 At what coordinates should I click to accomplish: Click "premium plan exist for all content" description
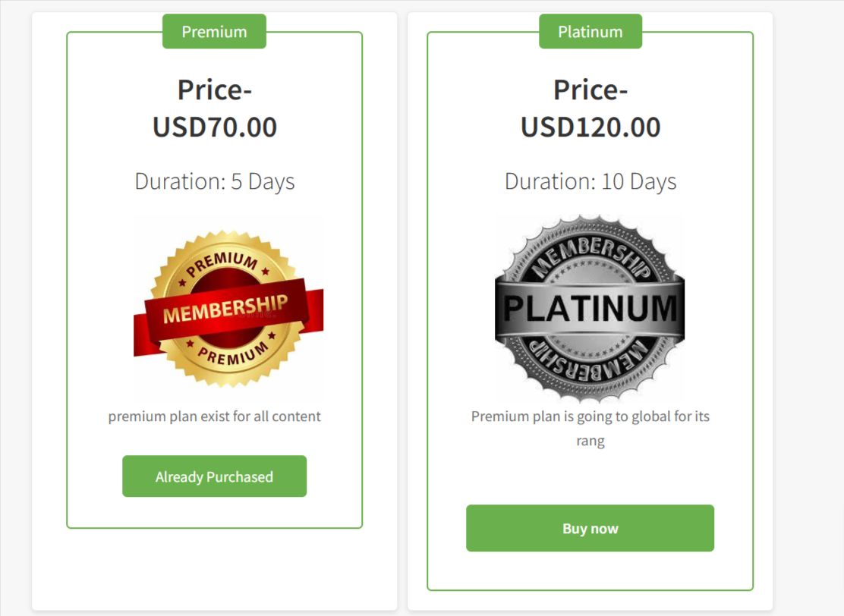(x=215, y=416)
